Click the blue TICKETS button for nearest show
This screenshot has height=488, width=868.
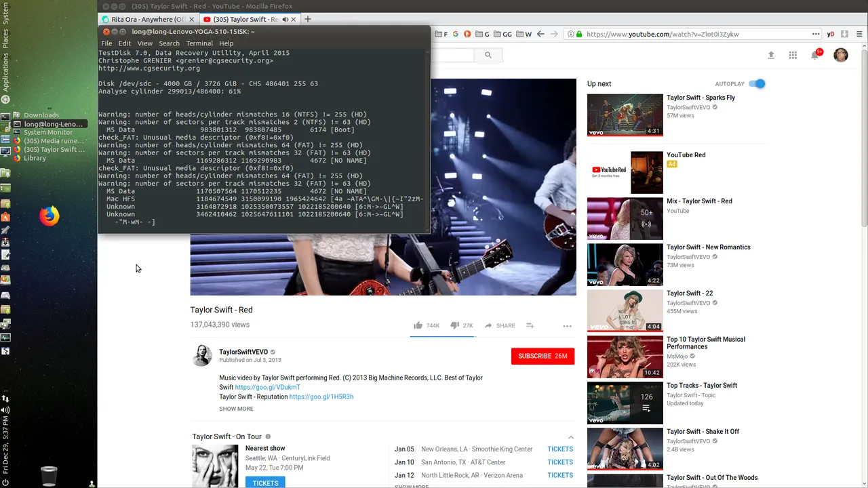(x=265, y=483)
